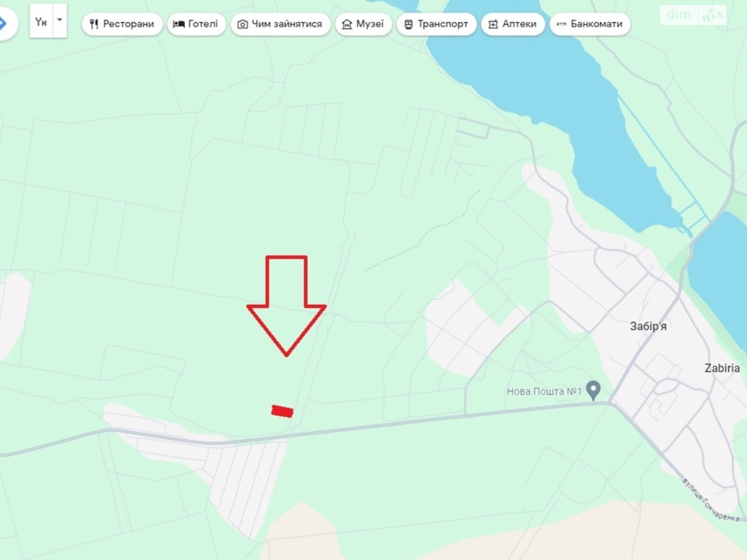Click the fork and knife restaurant icon

click(x=94, y=24)
